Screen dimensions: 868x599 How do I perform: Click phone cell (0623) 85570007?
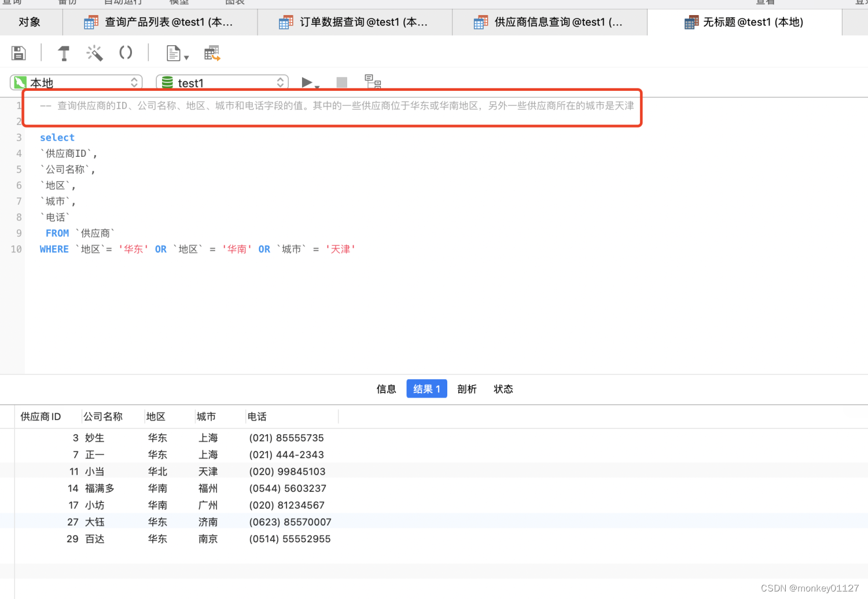tap(290, 522)
